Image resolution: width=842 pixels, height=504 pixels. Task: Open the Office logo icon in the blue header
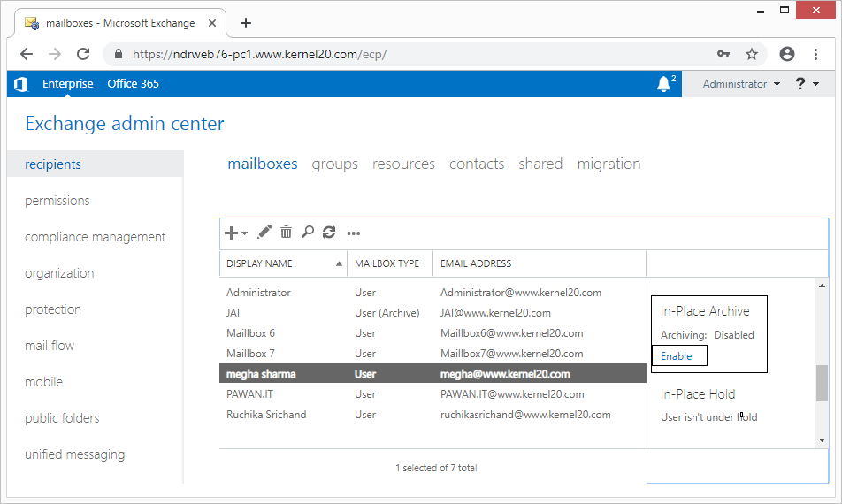coord(21,84)
